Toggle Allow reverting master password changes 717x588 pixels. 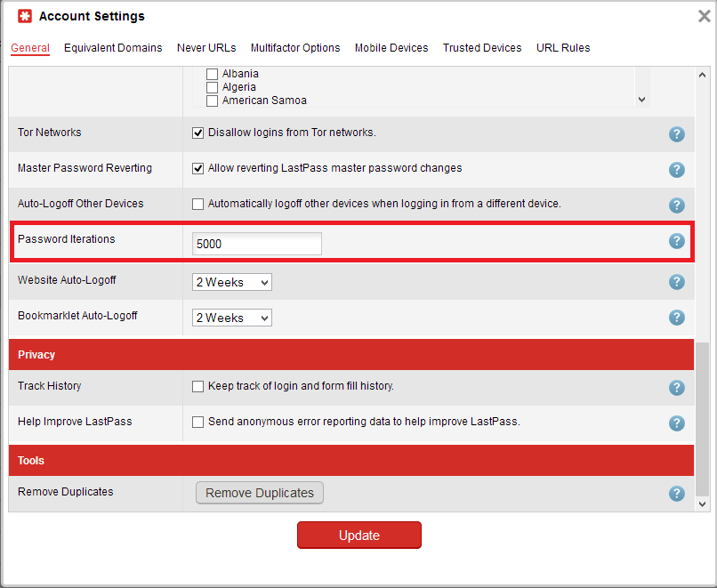(x=198, y=169)
